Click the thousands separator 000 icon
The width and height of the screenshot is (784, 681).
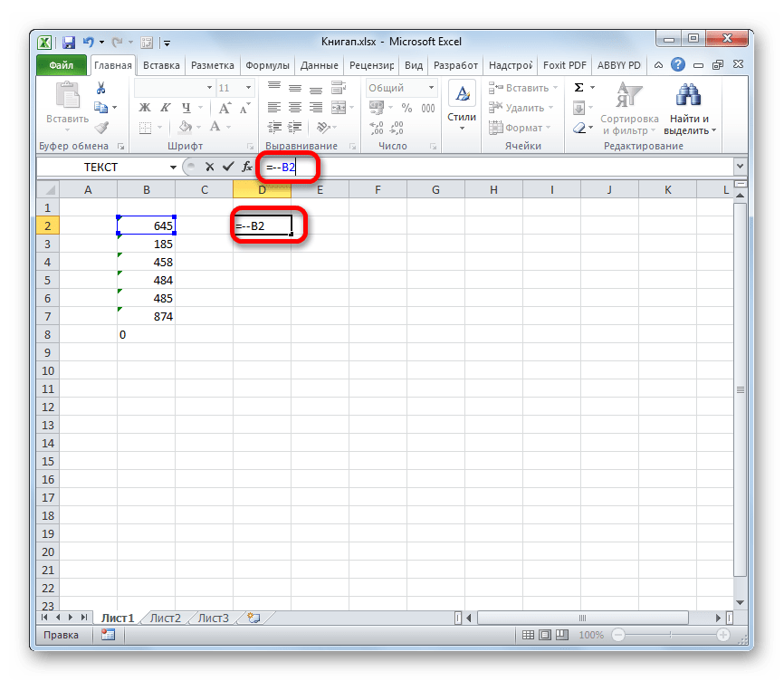click(428, 108)
